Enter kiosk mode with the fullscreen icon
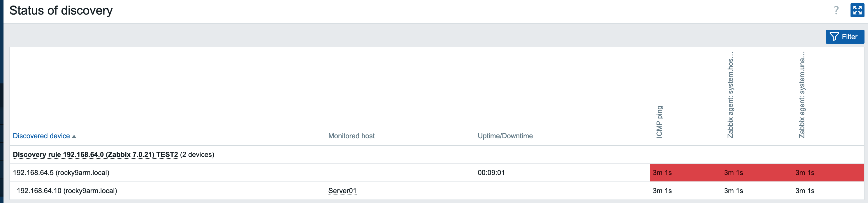 point(857,10)
